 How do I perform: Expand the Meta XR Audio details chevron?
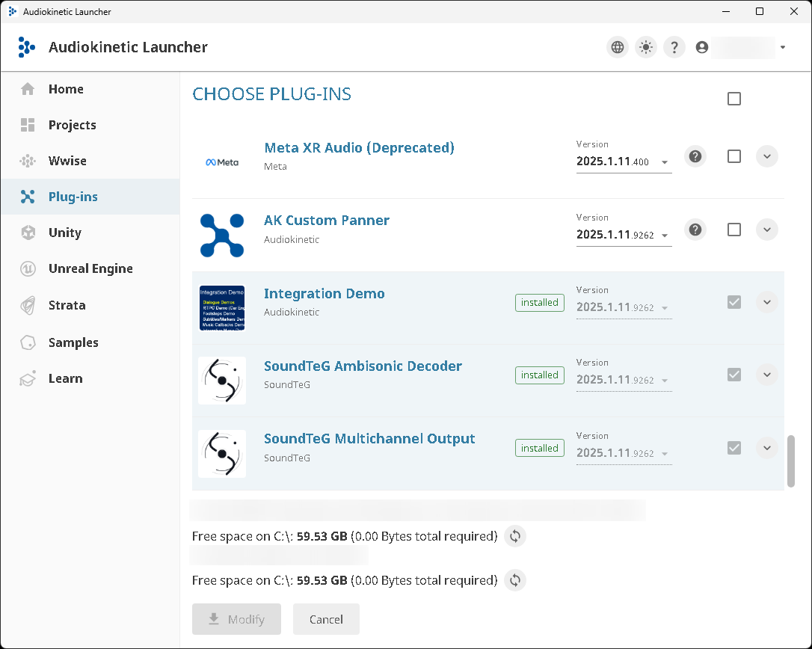(767, 156)
